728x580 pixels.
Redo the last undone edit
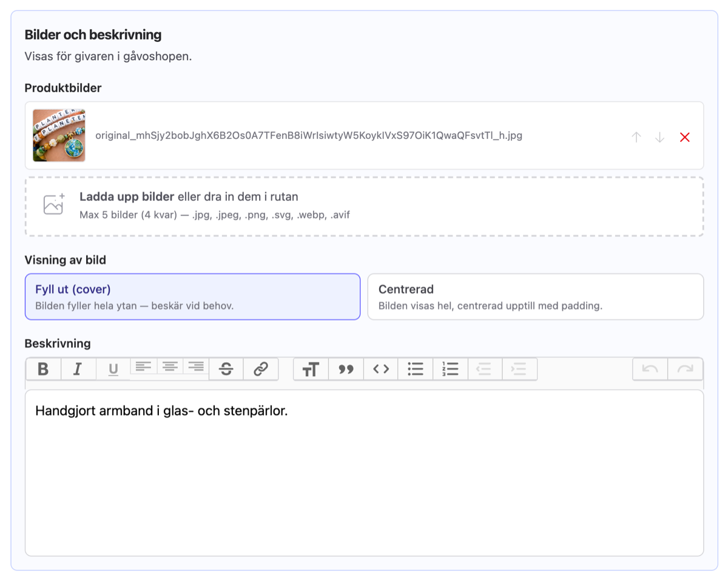[686, 369]
